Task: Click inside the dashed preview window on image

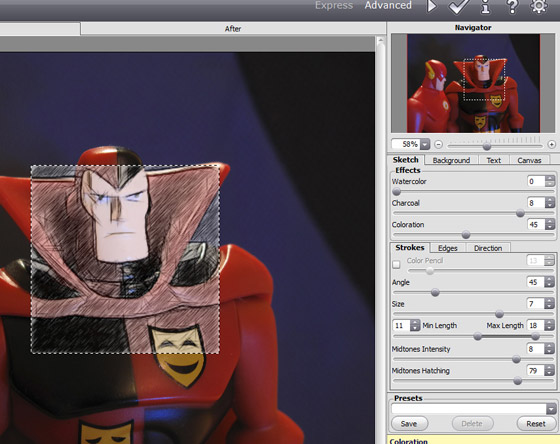Action: [125, 259]
